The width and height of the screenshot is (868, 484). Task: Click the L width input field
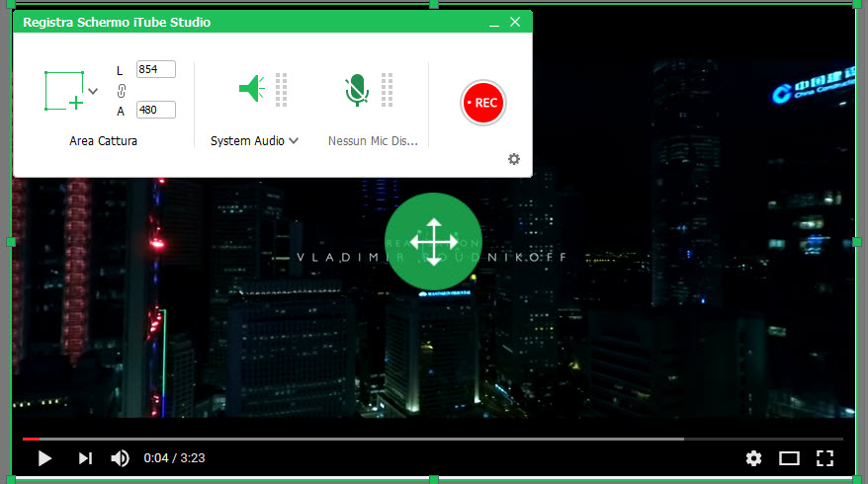(x=155, y=69)
